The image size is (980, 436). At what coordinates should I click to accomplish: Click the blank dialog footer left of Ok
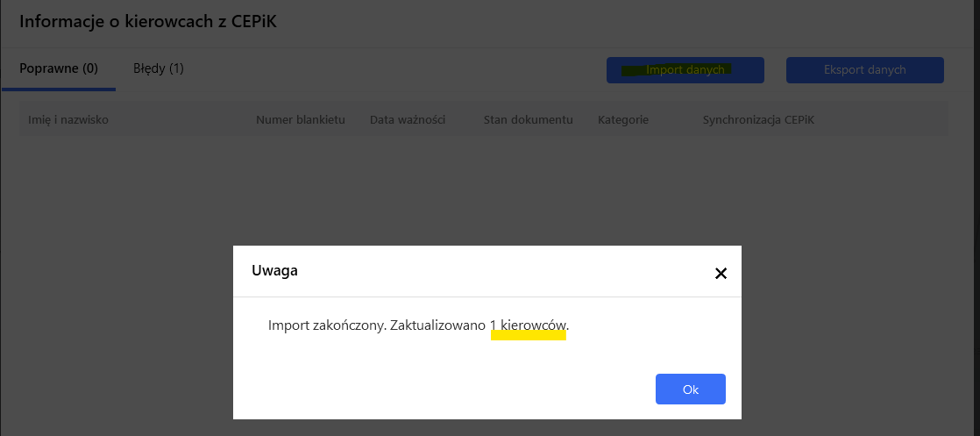click(x=438, y=390)
